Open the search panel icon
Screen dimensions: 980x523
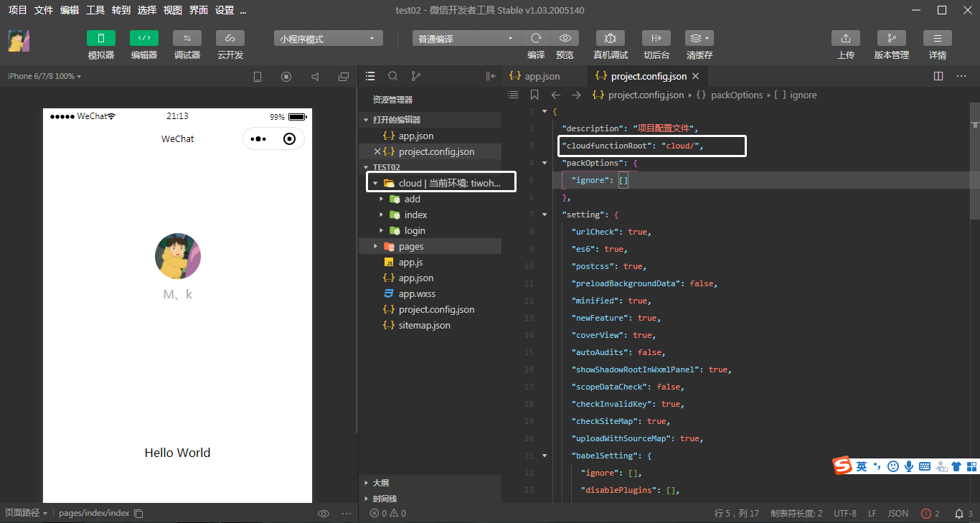(393, 76)
